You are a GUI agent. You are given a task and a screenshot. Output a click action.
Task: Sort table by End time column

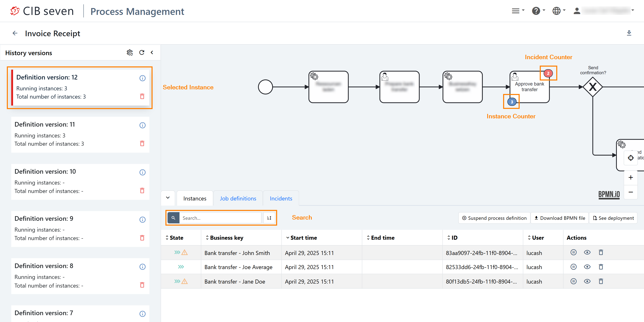pyautogui.click(x=381, y=238)
